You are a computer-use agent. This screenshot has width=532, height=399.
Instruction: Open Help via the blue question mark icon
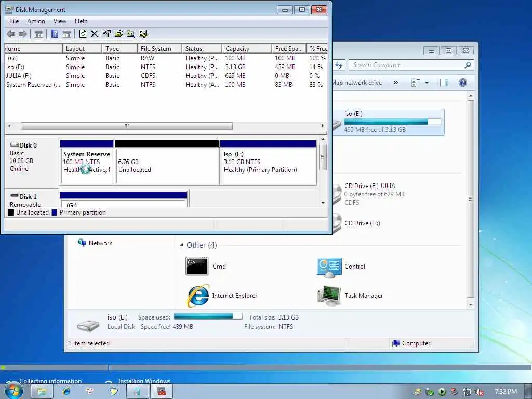(x=55, y=34)
